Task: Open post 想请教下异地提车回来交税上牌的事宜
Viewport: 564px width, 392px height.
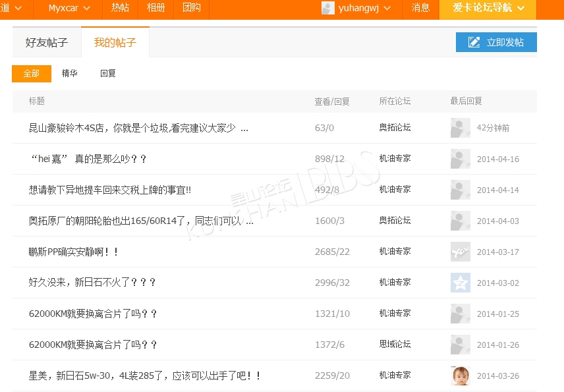Action: coord(110,190)
